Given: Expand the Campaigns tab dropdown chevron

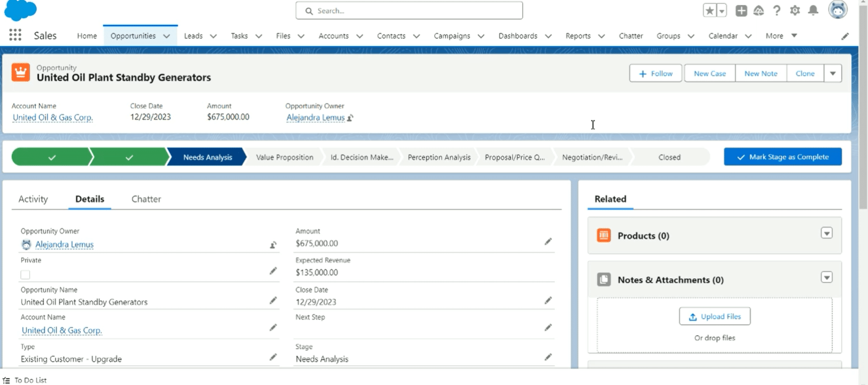Looking at the screenshot, I should [481, 36].
